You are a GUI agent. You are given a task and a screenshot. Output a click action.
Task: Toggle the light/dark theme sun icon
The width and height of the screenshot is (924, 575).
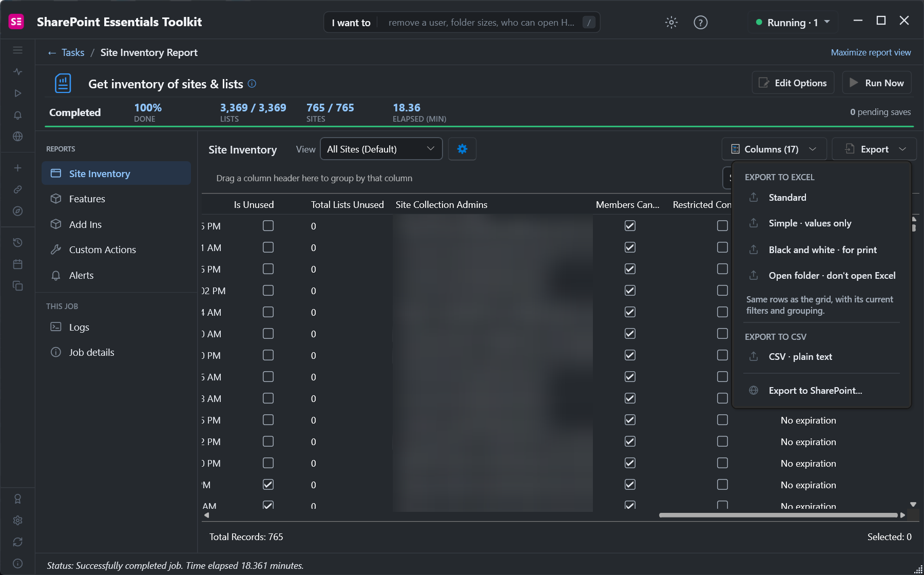point(671,22)
